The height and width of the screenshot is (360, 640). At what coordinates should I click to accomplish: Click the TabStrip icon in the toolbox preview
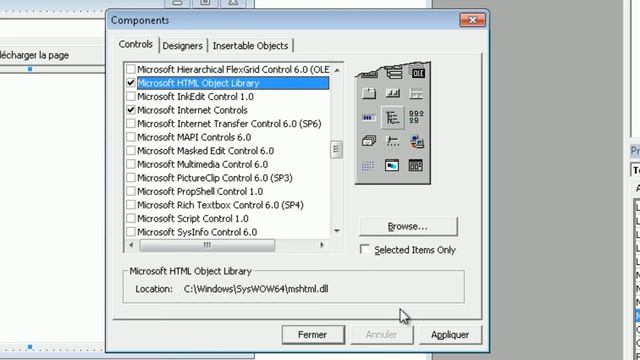(369, 93)
